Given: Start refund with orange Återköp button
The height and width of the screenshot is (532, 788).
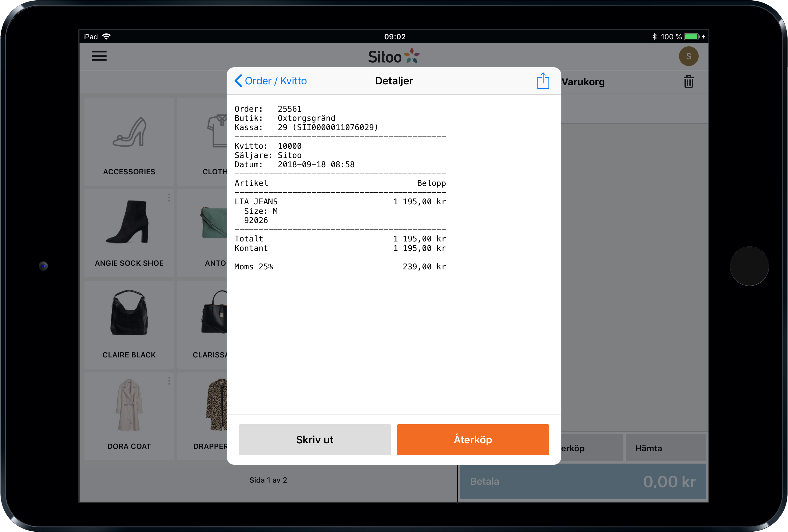Looking at the screenshot, I should (473, 439).
